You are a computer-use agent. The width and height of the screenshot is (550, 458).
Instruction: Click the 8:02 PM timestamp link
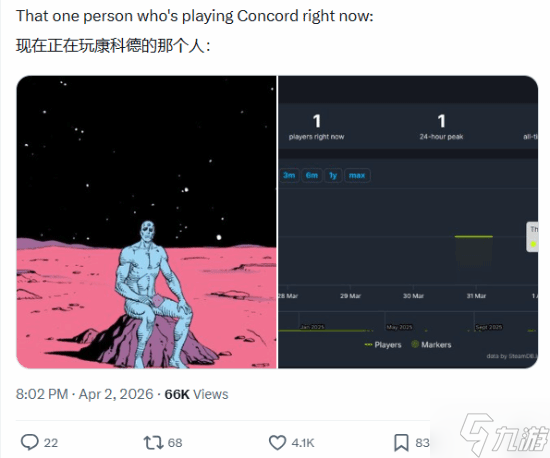click(42, 394)
